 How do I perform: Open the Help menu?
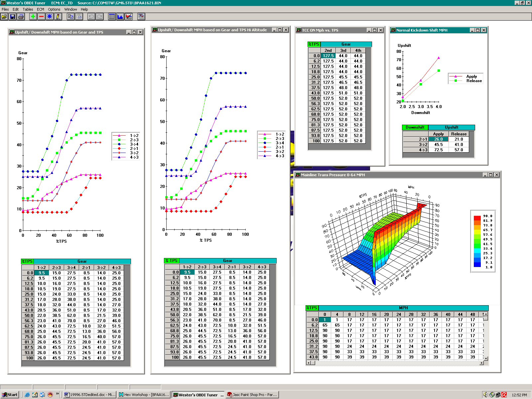[84, 9]
